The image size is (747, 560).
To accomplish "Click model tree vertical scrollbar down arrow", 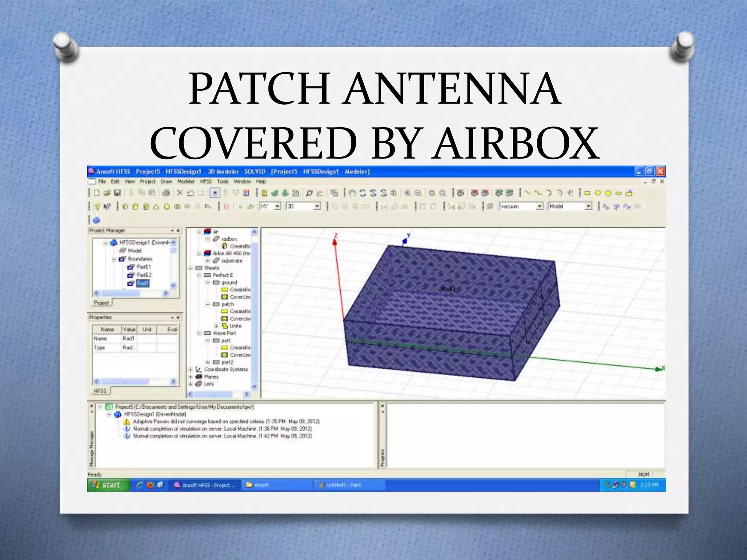I will [254, 386].
